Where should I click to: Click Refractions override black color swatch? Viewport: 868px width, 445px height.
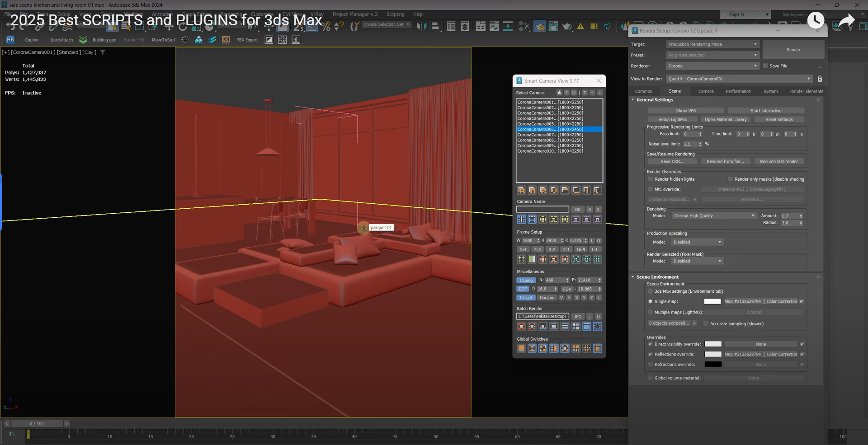point(713,365)
